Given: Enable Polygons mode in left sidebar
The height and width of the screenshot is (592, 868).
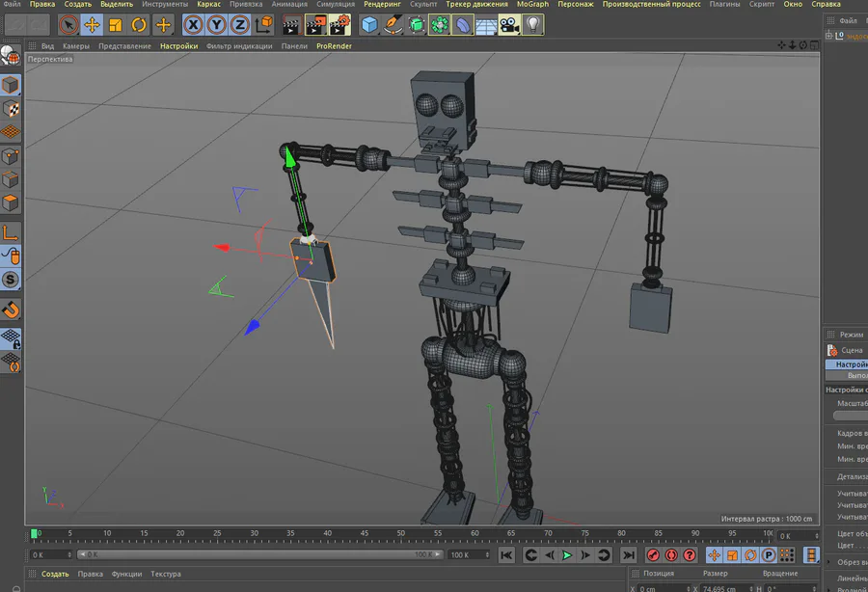Looking at the screenshot, I should pyautogui.click(x=11, y=202).
